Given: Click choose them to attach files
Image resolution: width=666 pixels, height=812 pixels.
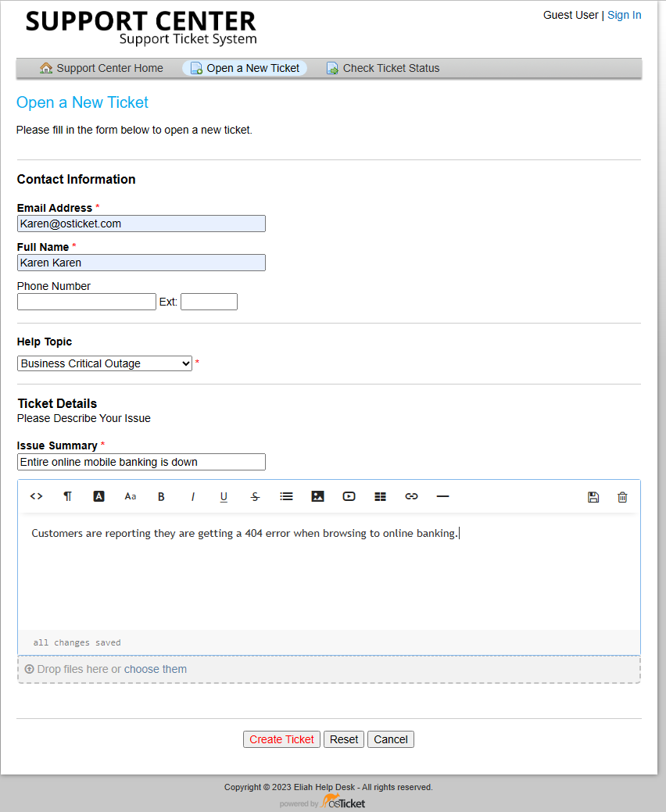Looking at the screenshot, I should click(x=155, y=669).
